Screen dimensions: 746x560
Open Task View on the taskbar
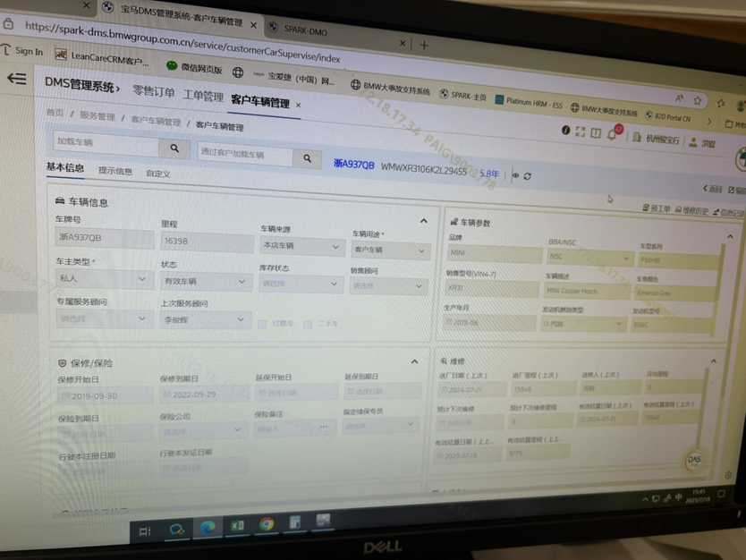145,531
